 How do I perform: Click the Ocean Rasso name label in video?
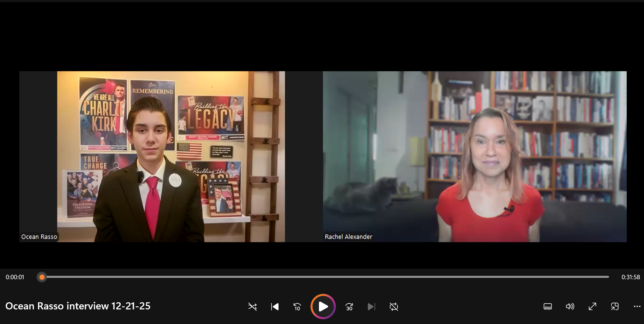coord(39,237)
